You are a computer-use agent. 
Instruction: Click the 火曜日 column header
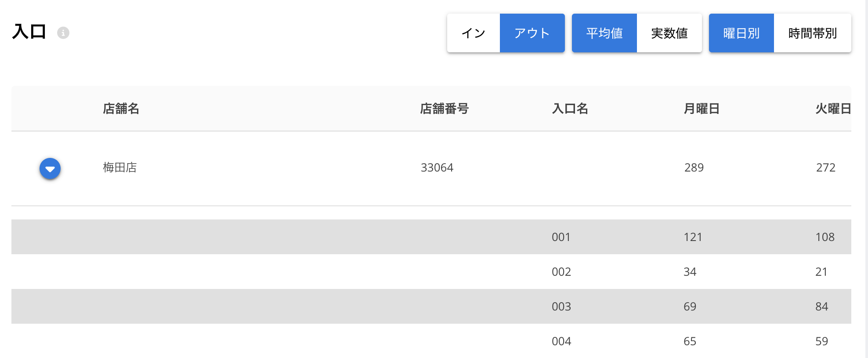(833, 108)
